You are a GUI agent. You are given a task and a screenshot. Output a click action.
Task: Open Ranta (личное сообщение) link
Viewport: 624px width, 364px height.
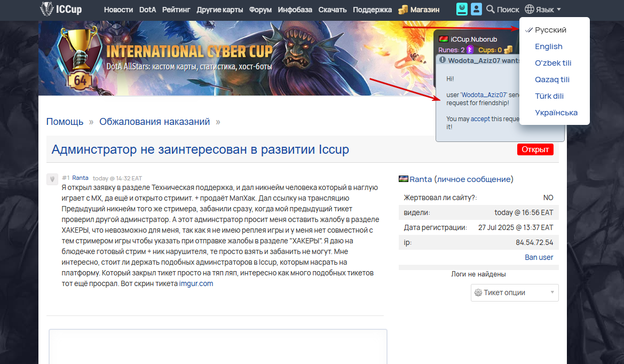click(461, 179)
